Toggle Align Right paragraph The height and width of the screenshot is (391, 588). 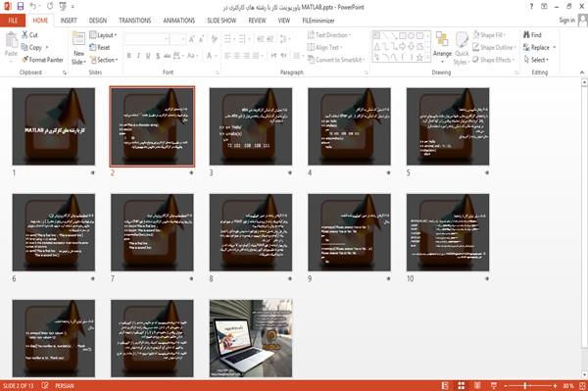pyautogui.click(x=246, y=56)
